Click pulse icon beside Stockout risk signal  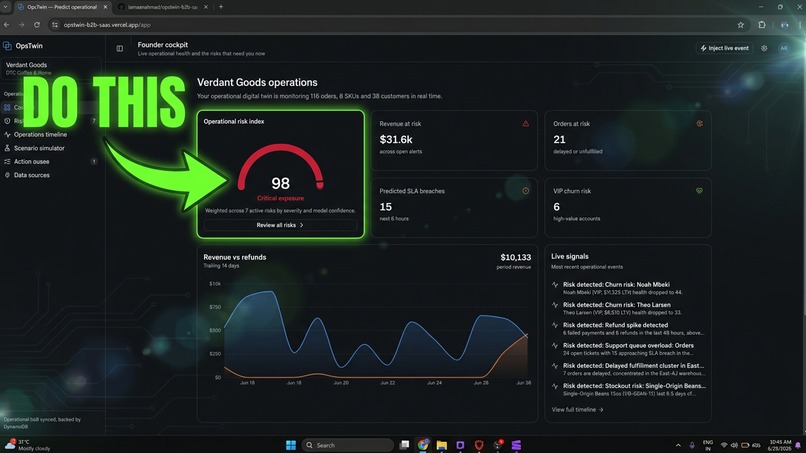coord(555,386)
